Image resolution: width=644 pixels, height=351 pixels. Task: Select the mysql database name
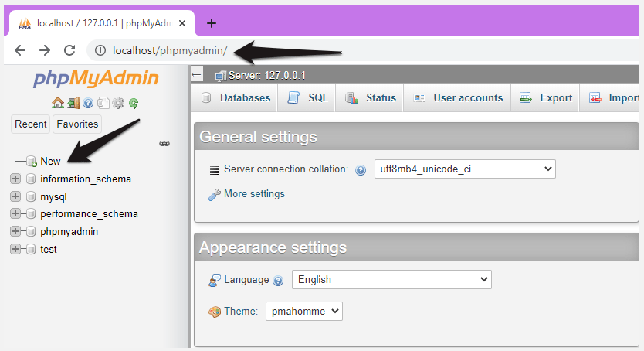[x=53, y=197]
